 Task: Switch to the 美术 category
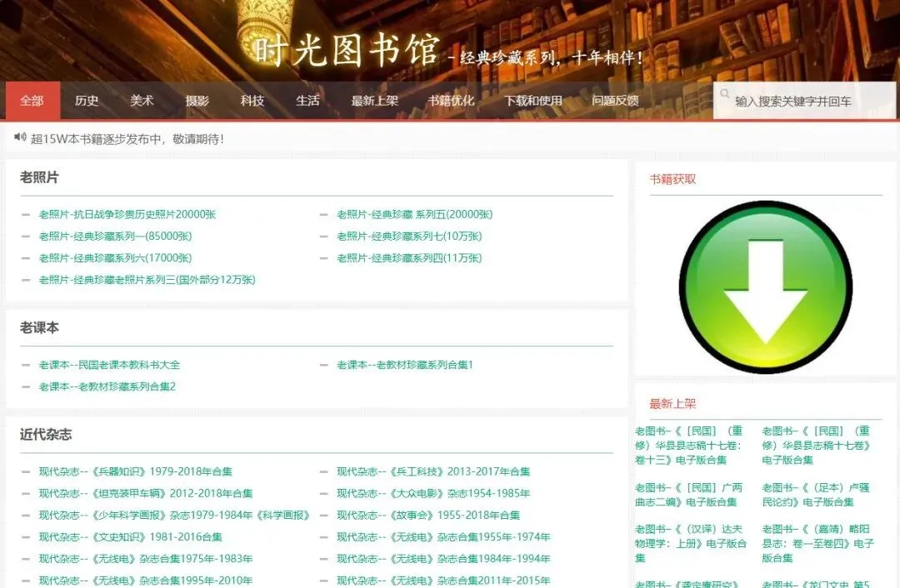[x=142, y=101]
